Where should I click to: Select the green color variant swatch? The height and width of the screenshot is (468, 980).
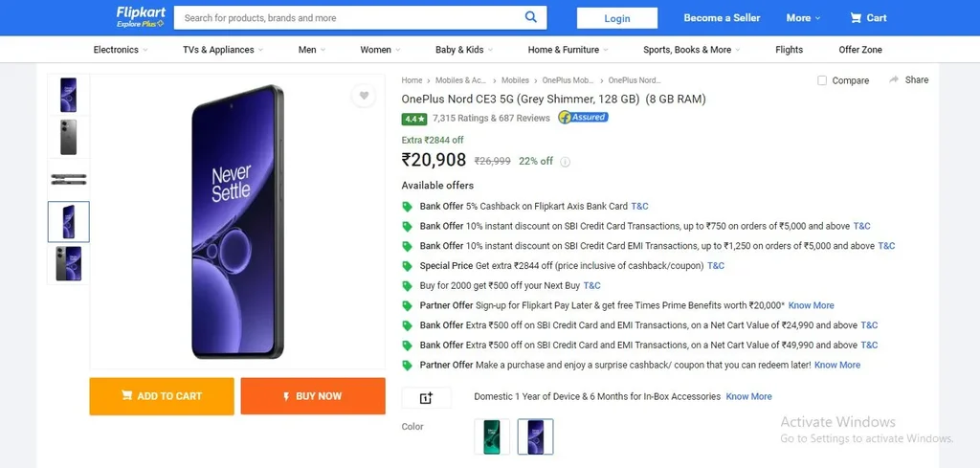492,436
